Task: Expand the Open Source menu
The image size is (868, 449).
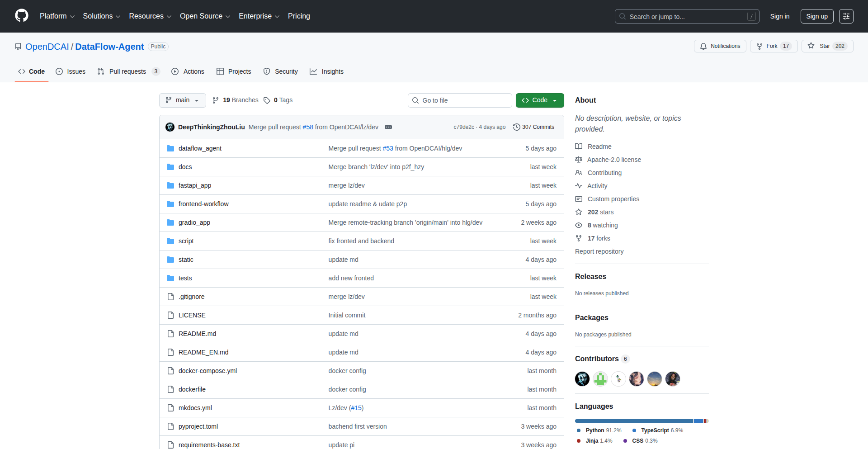Action: [x=205, y=16]
